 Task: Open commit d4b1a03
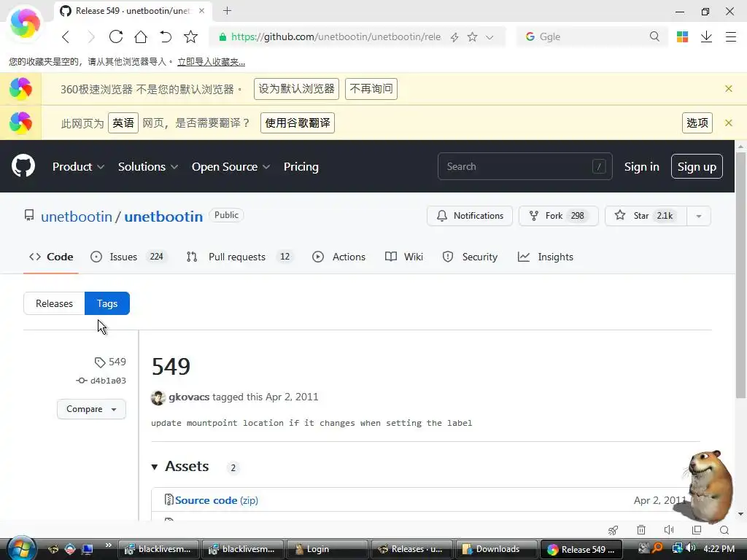[x=101, y=381]
